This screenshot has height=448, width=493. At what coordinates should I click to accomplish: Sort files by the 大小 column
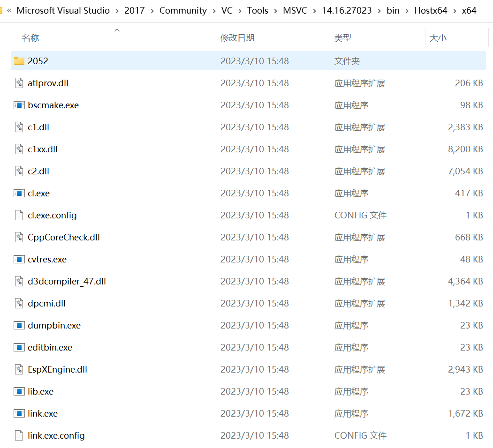pyautogui.click(x=438, y=37)
